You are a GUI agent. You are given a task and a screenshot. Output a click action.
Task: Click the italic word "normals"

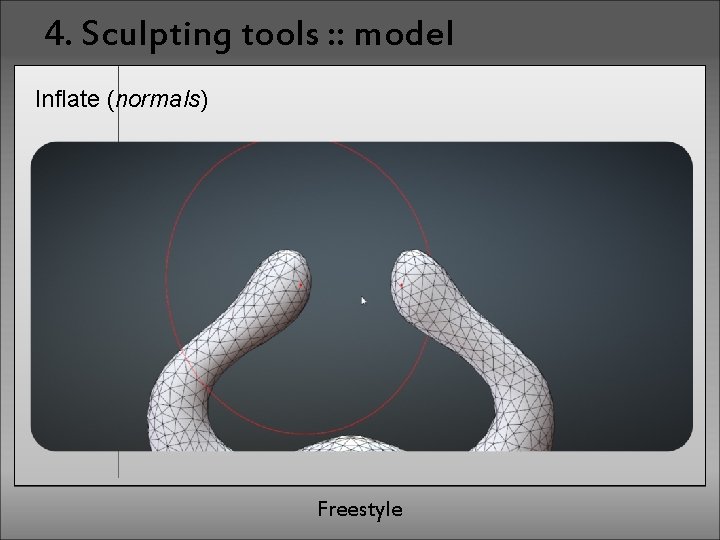[x=158, y=100]
